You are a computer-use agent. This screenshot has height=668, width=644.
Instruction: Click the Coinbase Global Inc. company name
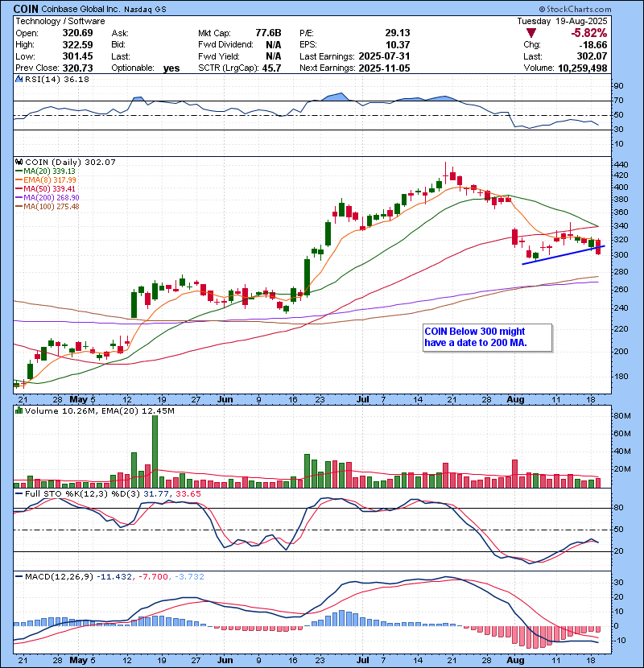tap(80, 9)
